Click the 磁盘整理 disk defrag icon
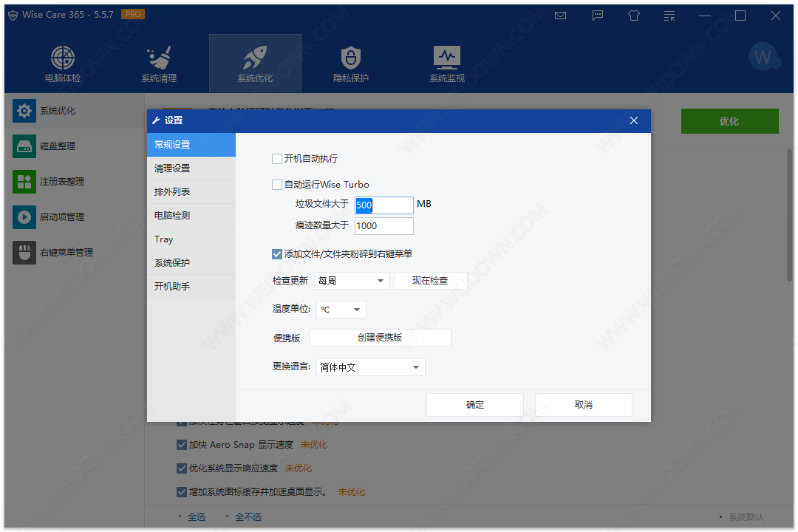 click(x=24, y=146)
